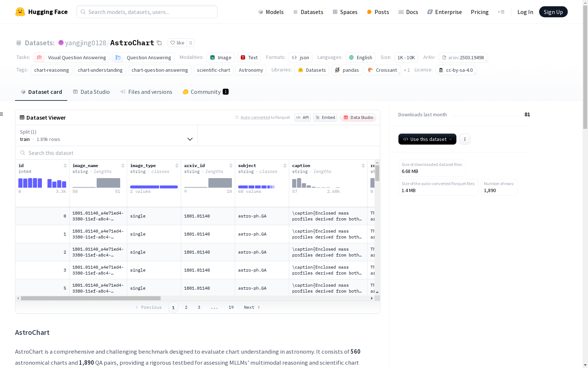
Task: Click the chart-reasoning tag
Action: 51,70
